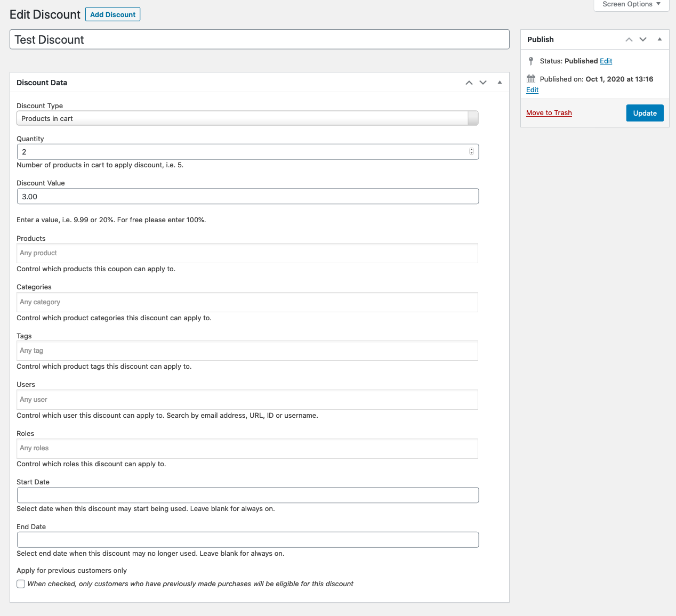Screen dimensions: 676x616
Task: Open the Categories selection box
Action: click(x=247, y=302)
